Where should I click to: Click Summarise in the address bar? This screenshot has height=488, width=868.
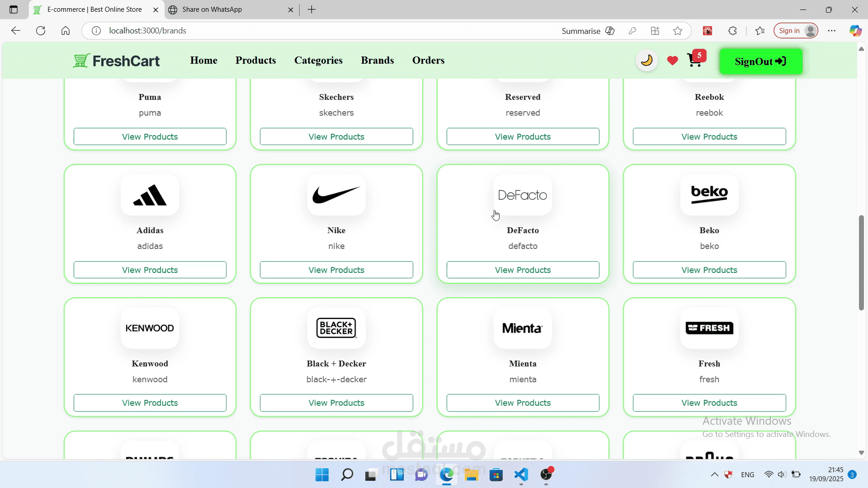(x=588, y=31)
